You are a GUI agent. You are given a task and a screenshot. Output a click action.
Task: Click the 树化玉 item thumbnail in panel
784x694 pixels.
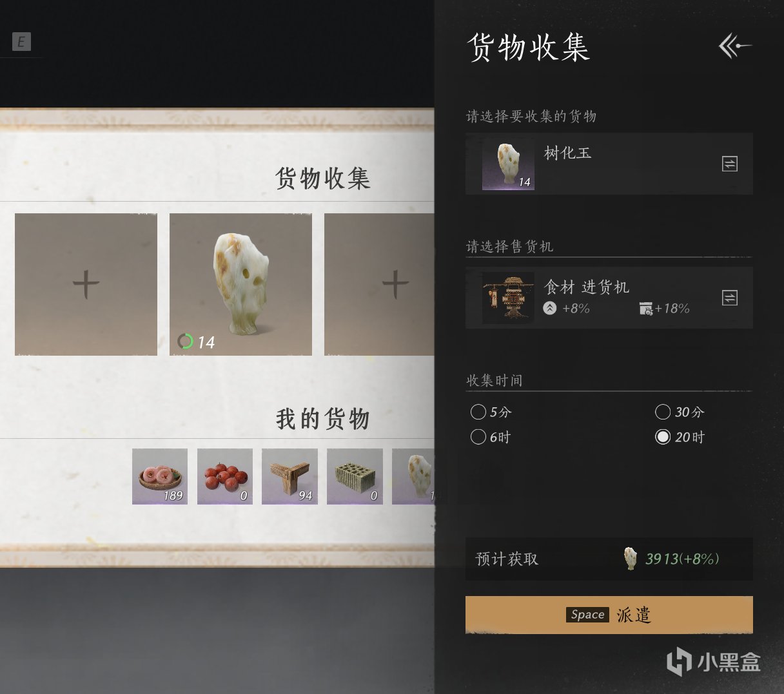(x=508, y=164)
